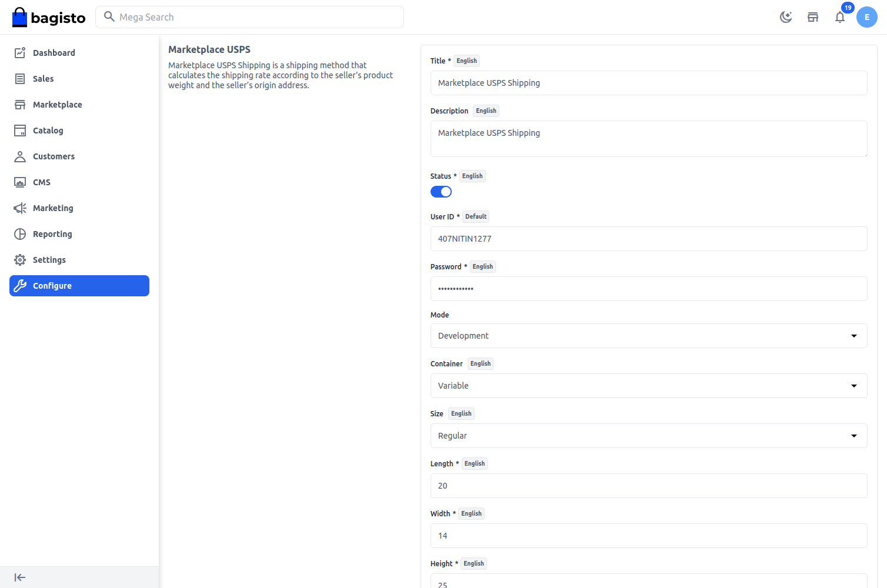Open the Marketplace menu item
The width and height of the screenshot is (887, 588).
coord(79,105)
